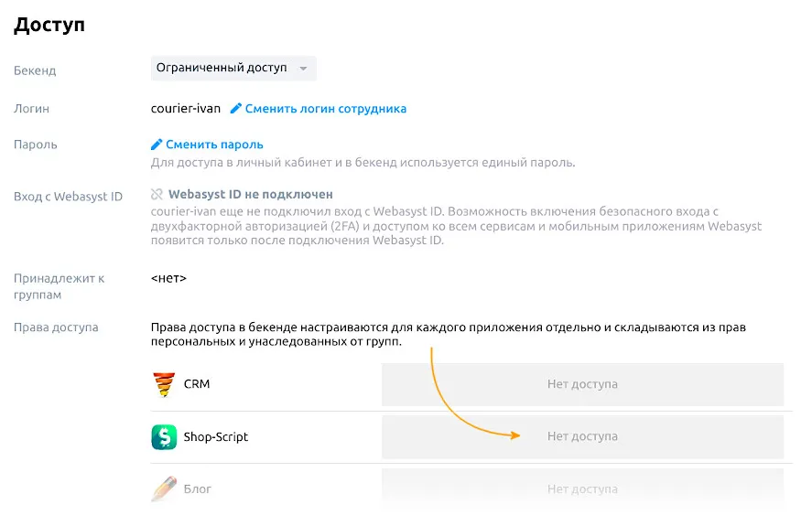This screenshot has width=812, height=515.
Task: Open the Shop-Script Нет доступа access selector
Action: pyautogui.click(x=582, y=437)
